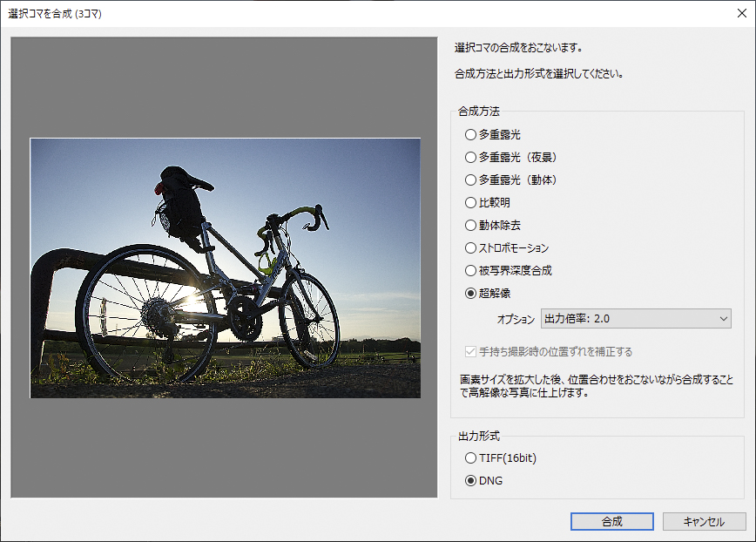Select the 多重露光 radio option
The image size is (756, 542).
pos(492,134)
